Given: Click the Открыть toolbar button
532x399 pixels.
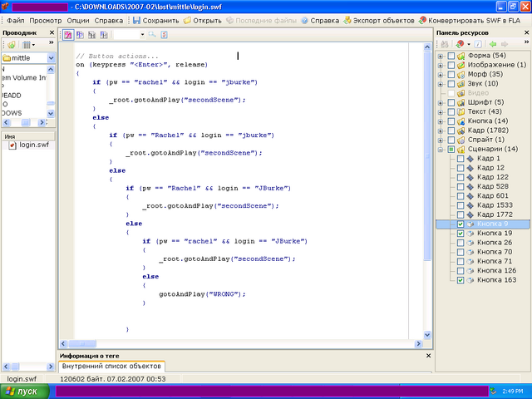Looking at the screenshot, I should click(203, 20).
